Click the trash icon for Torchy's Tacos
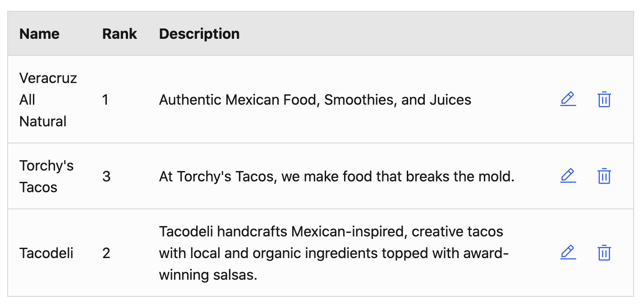Image resolution: width=644 pixels, height=305 pixels. 604,176
